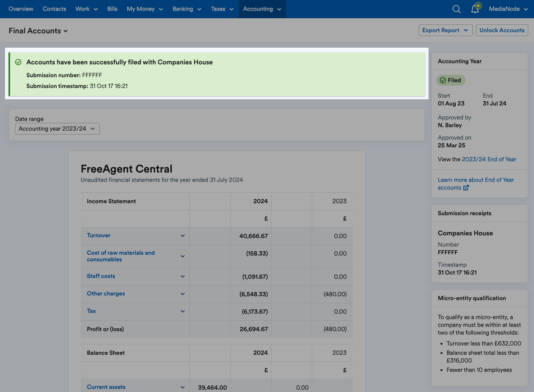Click the FreeAgent Central heading
The image size is (534, 392).
click(126, 169)
